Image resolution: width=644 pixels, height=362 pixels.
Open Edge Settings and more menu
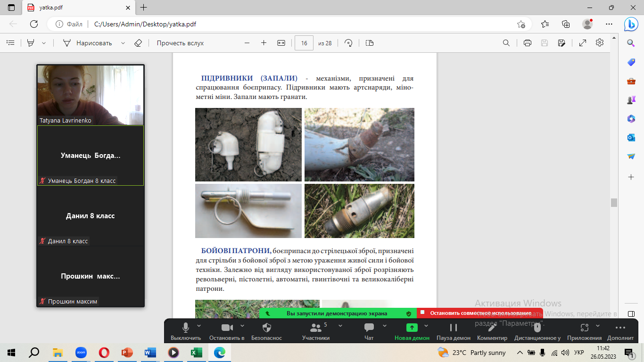click(x=609, y=24)
